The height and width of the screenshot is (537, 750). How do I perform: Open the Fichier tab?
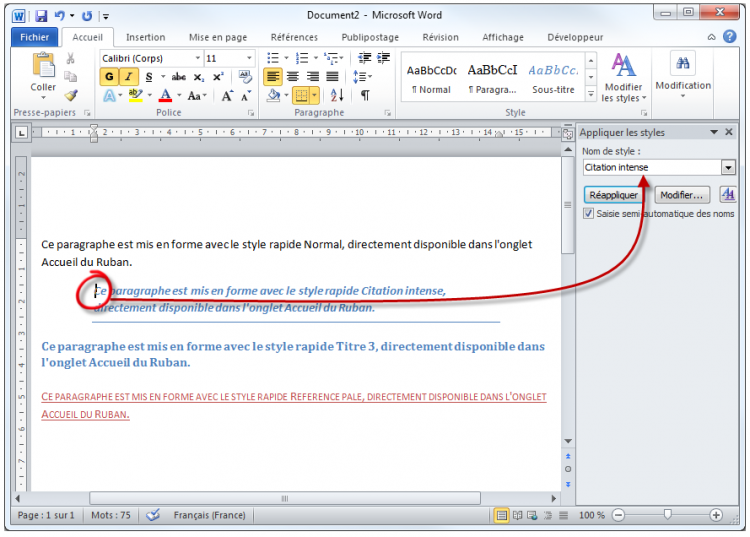click(35, 37)
